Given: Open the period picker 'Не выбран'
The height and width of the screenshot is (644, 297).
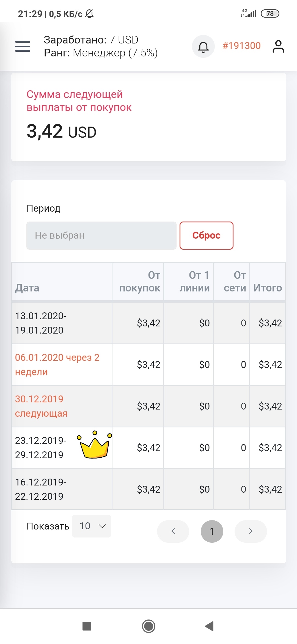Looking at the screenshot, I should click(101, 236).
